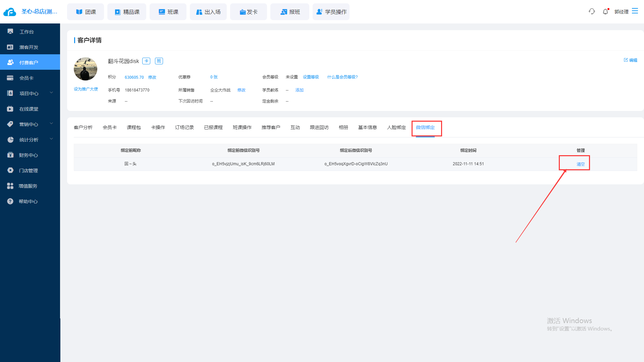Switch to the 互动 tab

point(295,127)
